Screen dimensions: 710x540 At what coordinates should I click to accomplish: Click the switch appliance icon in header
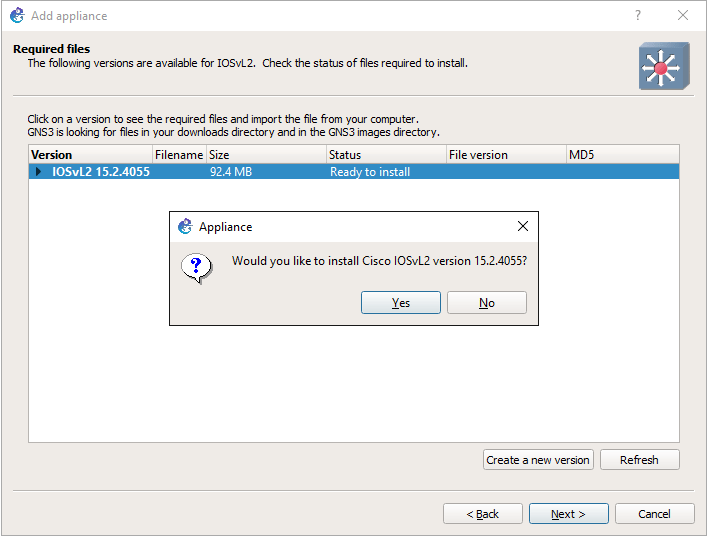coord(664,67)
